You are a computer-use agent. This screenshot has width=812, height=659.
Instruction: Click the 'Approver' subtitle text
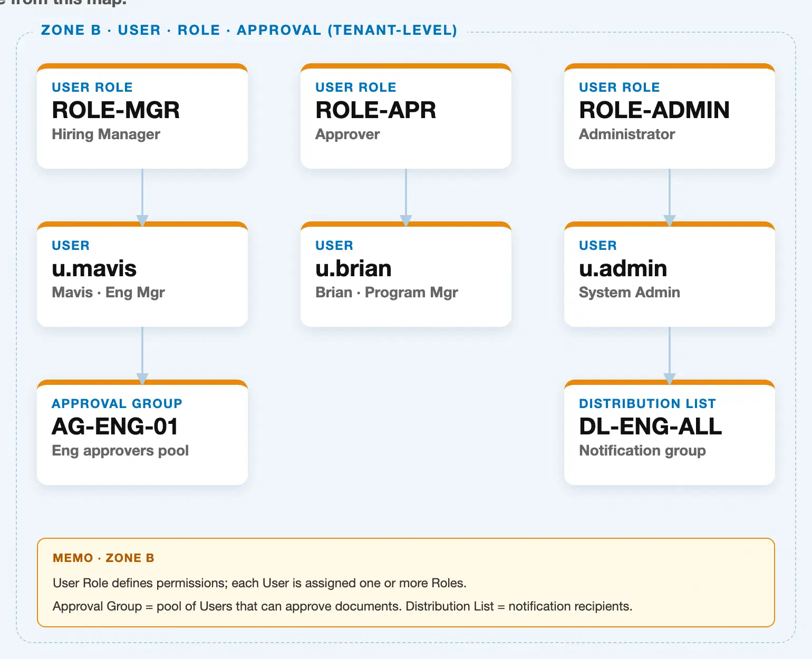[x=347, y=134]
